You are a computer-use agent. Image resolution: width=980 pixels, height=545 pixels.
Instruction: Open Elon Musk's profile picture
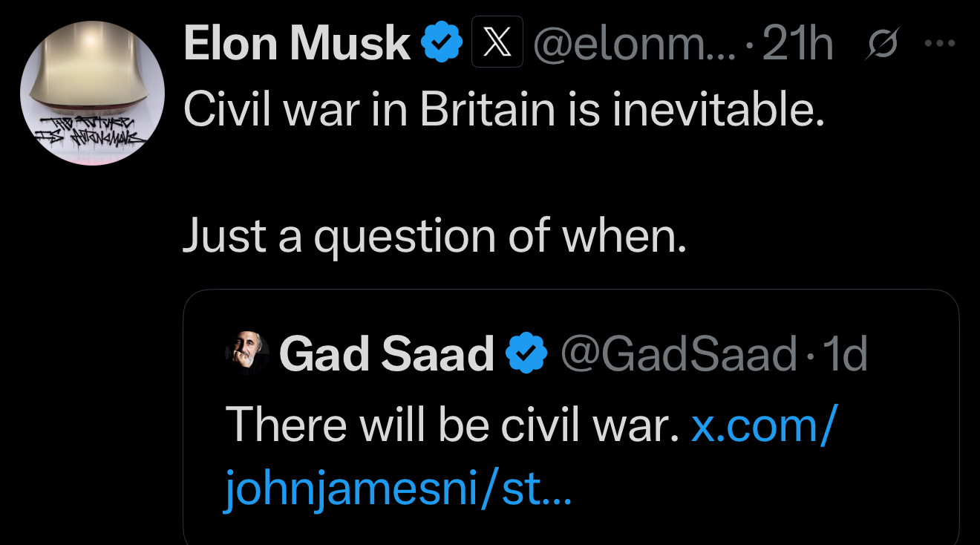(x=91, y=93)
